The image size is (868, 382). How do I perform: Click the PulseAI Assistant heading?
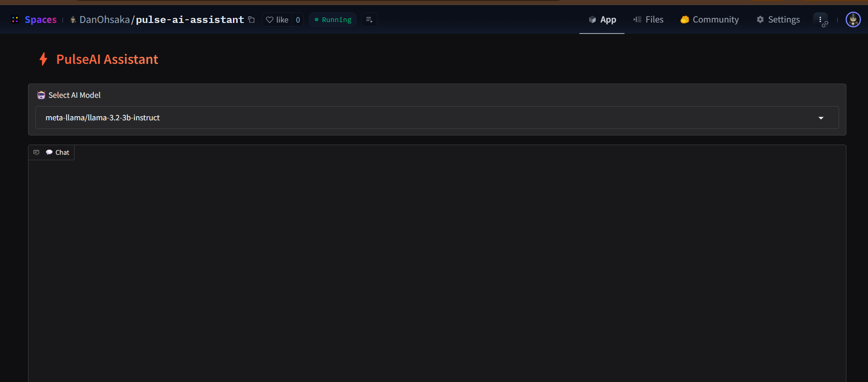pyautogui.click(x=107, y=59)
